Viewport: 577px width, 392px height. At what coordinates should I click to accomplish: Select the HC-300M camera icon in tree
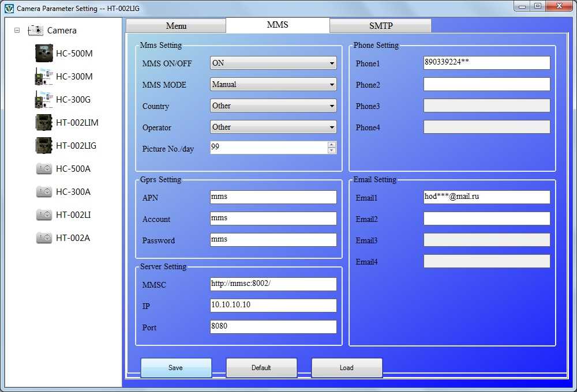tap(44, 77)
